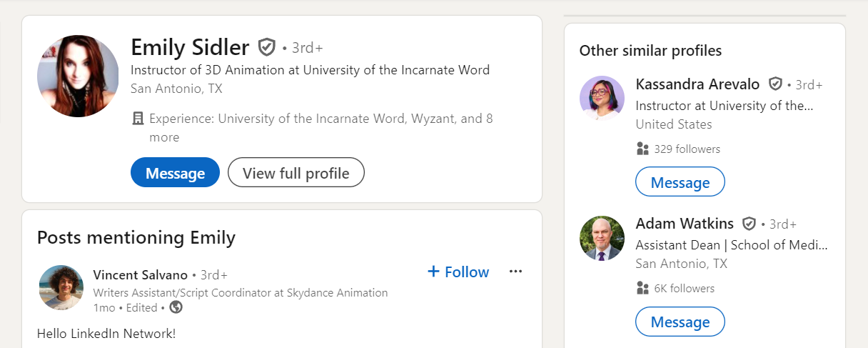Open Vincent Salvano's name link
This screenshot has height=348, width=868.
point(141,274)
